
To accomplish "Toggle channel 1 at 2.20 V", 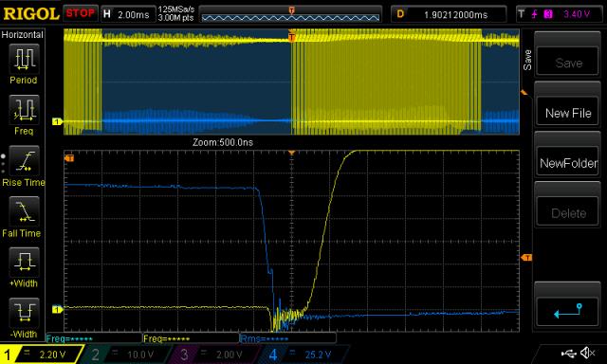I will pyautogui.click(x=41, y=355).
